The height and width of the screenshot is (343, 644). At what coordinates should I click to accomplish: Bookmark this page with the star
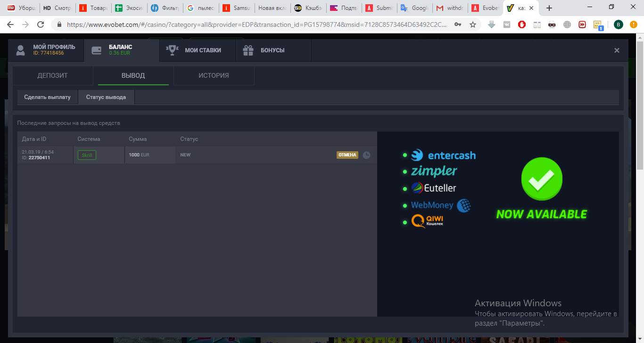[473, 24]
